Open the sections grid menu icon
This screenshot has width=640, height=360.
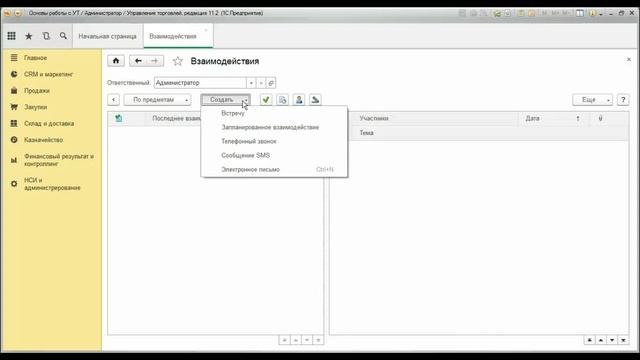pyautogui.click(x=11, y=36)
